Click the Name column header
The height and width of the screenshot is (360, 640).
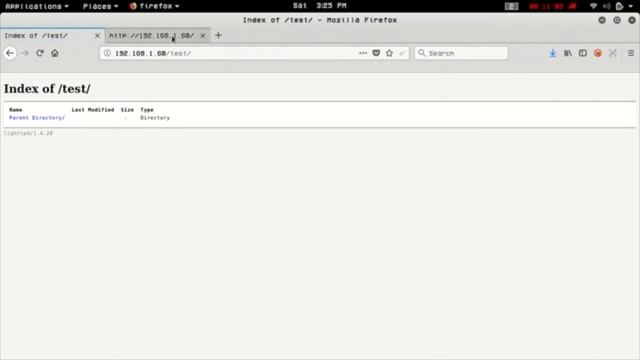[x=16, y=110]
